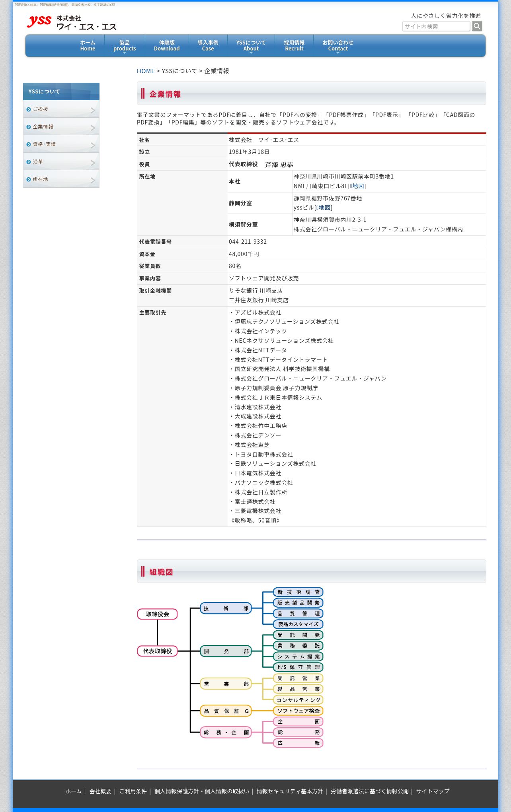The width and height of the screenshot is (511, 812).
Task: Open the 静岡分室 地図 map link
Action: click(x=324, y=208)
